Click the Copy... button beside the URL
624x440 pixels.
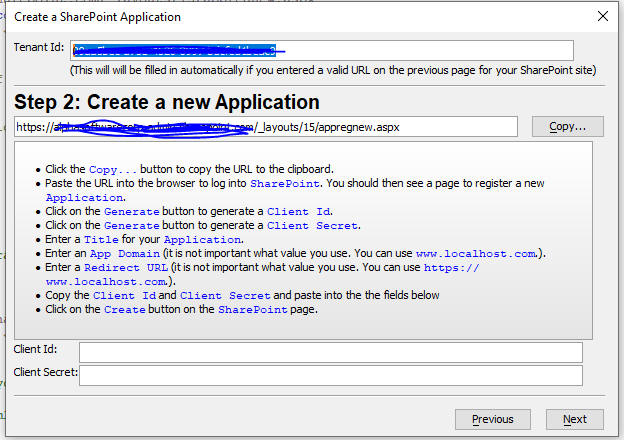point(567,127)
